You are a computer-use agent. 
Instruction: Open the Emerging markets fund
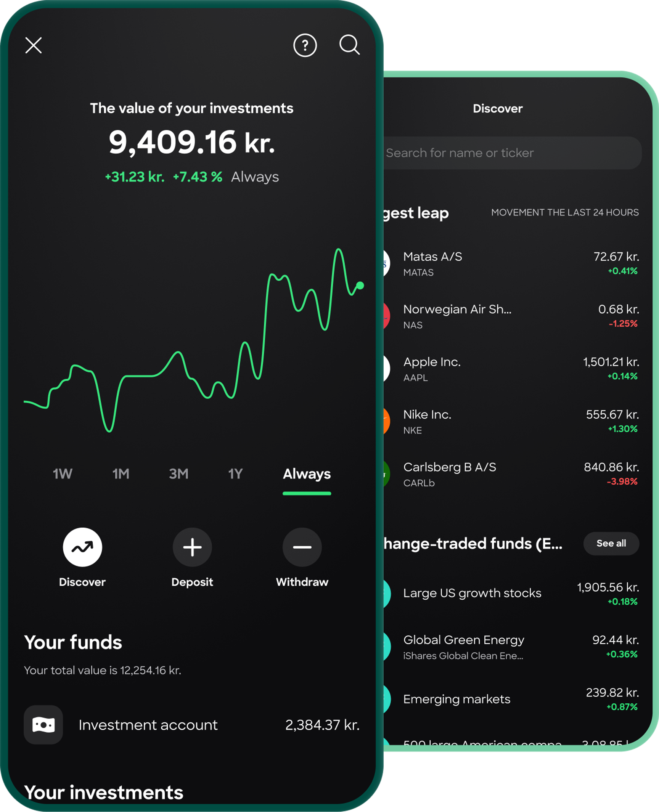point(511,699)
